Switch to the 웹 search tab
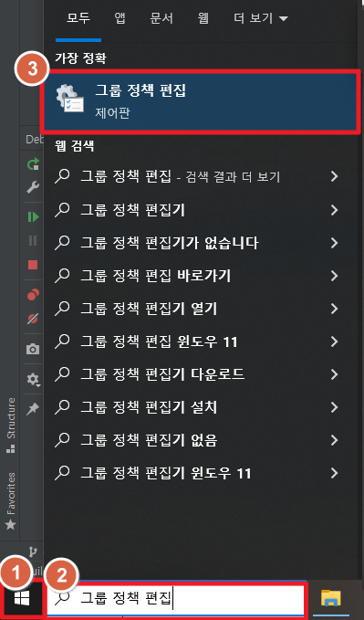 tap(203, 18)
